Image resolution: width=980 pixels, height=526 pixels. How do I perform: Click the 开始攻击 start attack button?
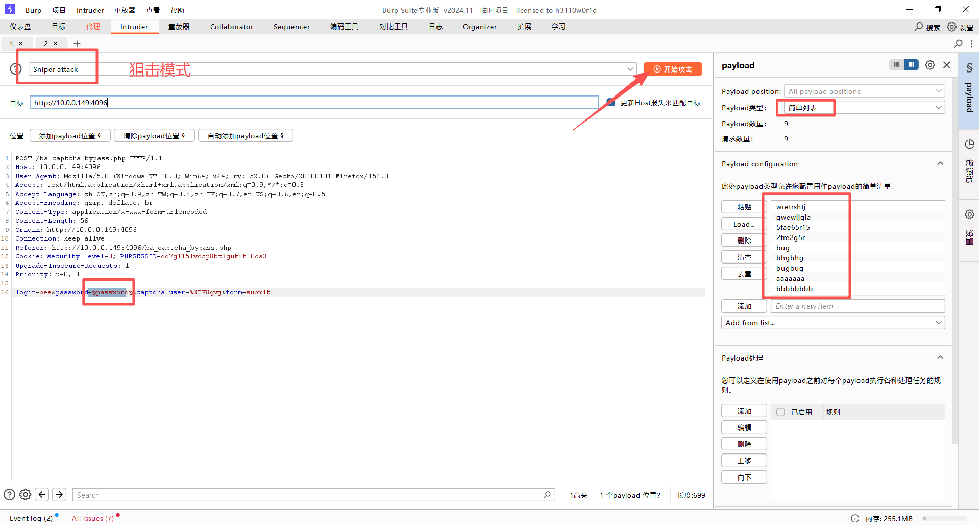click(673, 69)
